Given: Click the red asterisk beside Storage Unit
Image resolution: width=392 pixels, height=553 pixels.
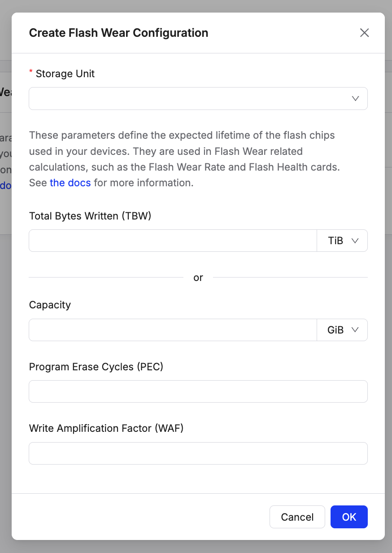Looking at the screenshot, I should tap(30, 71).
